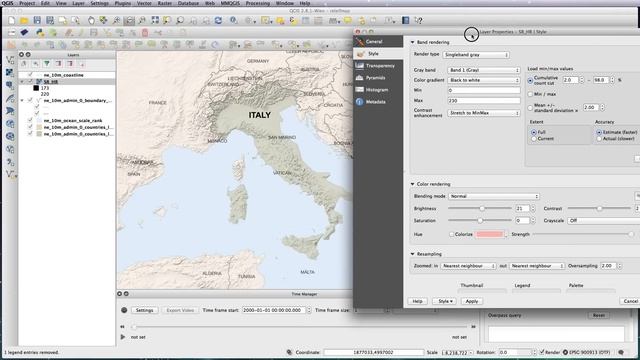Collapse the Band rendering section
The image size is (640, 360).
tap(412, 42)
